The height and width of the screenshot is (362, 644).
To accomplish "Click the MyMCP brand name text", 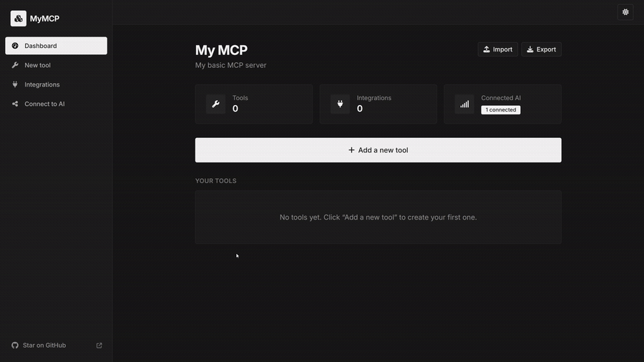I will 44,19.
